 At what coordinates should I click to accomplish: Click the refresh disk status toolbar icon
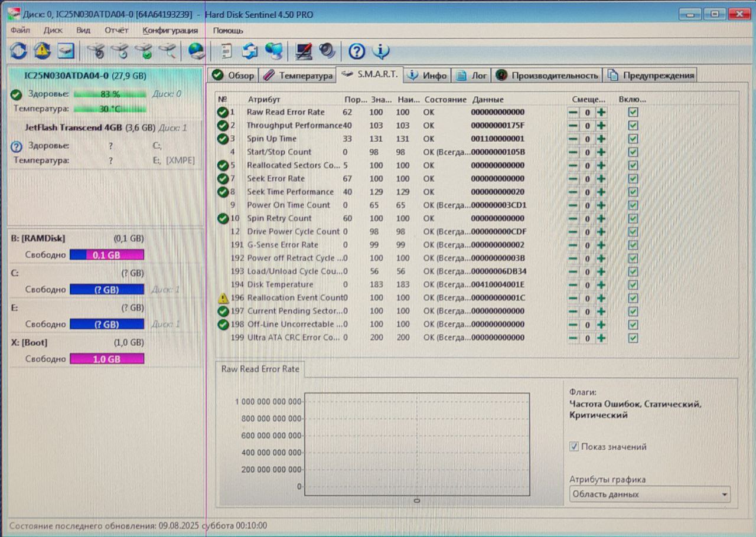coord(18,51)
